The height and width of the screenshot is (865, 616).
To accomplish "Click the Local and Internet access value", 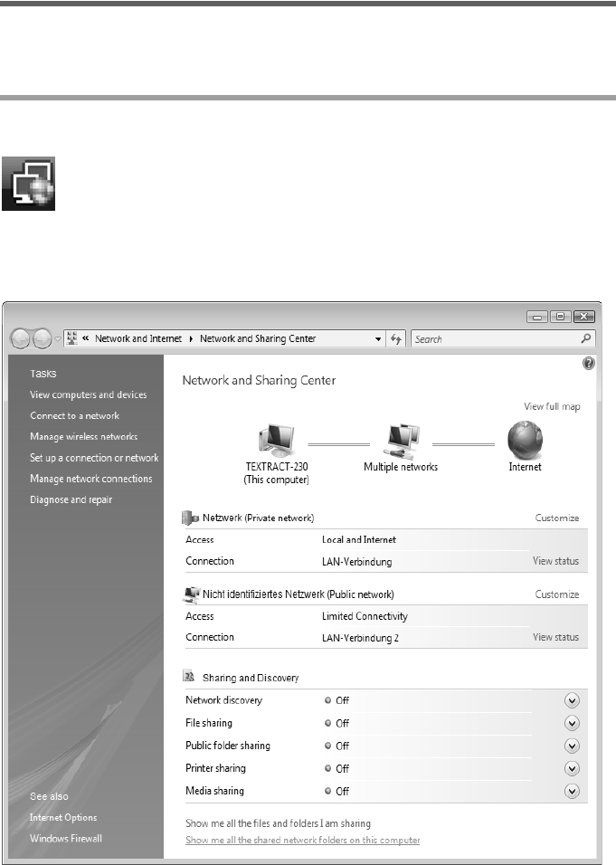I will pyautogui.click(x=359, y=540).
